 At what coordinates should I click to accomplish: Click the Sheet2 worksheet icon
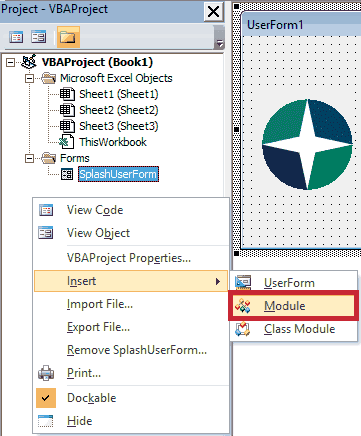(x=67, y=110)
